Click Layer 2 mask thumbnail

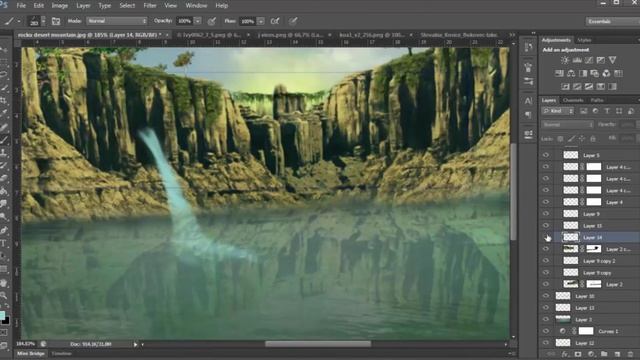(x=594, y=284)
